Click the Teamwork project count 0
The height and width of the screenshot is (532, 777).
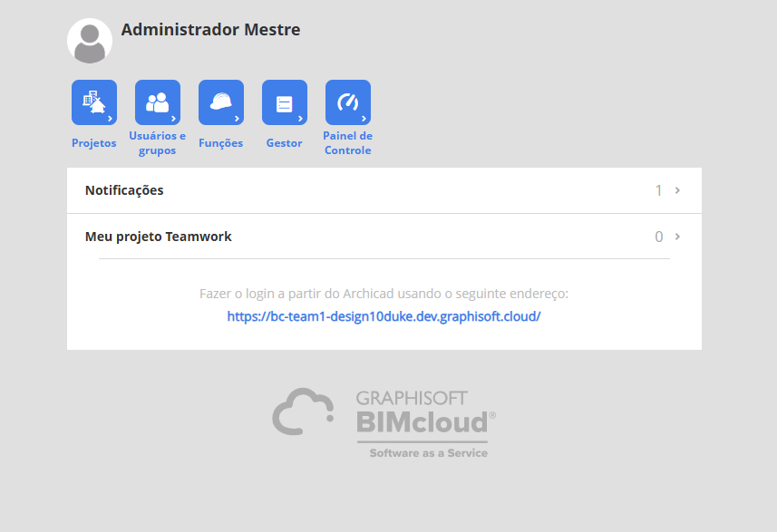pyautogui.click(x=658, y=237)
